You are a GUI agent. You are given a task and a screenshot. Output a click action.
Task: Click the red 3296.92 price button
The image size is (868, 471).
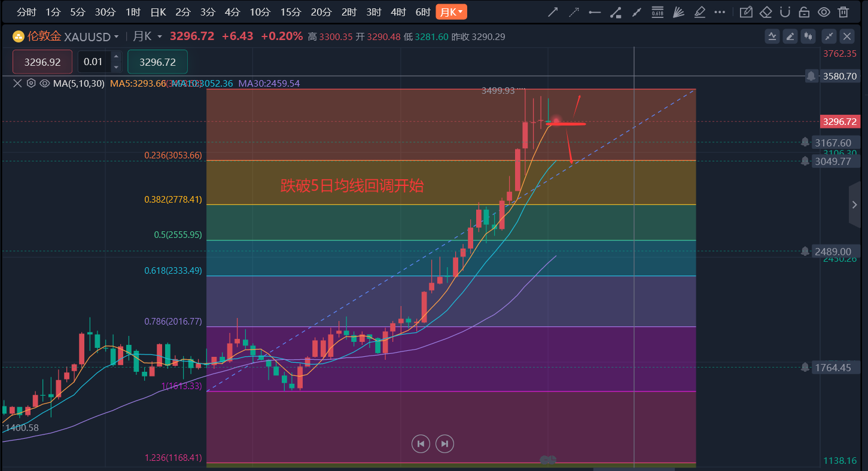[42, 62]
